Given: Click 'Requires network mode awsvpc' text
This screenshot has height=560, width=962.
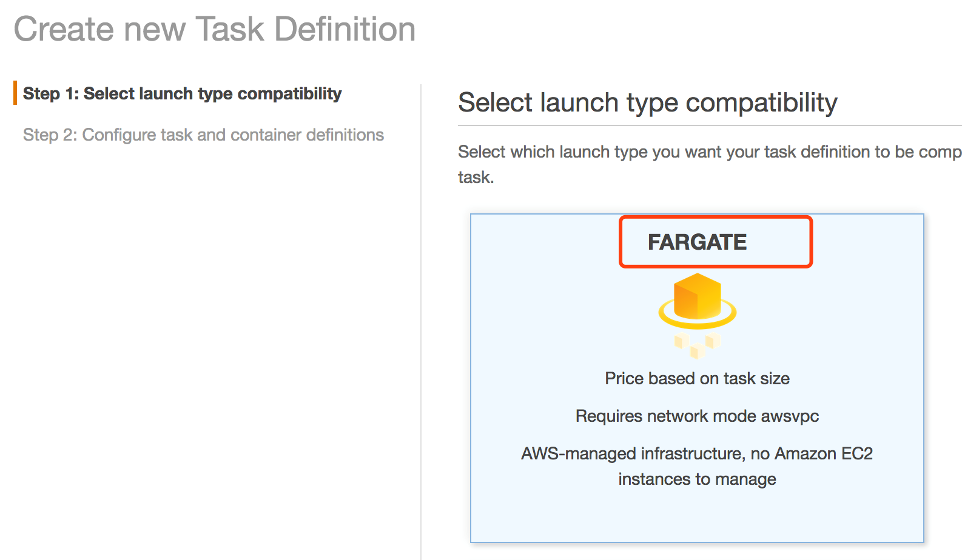Looking at the screenshot, I should [697, 416].
